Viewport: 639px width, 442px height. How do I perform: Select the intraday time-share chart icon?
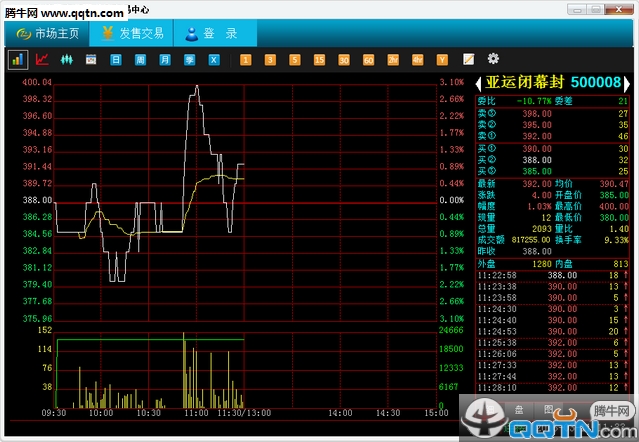click(x=18, y=60)
